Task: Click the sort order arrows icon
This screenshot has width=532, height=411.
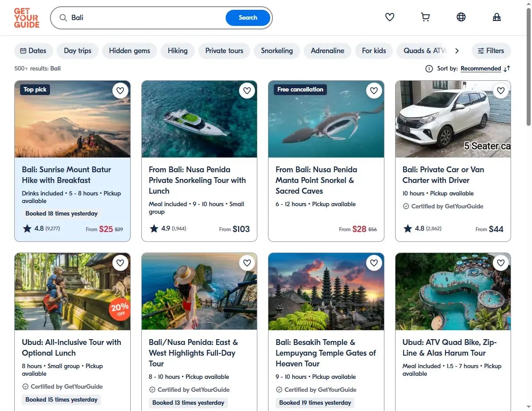Action: point(507,69)
